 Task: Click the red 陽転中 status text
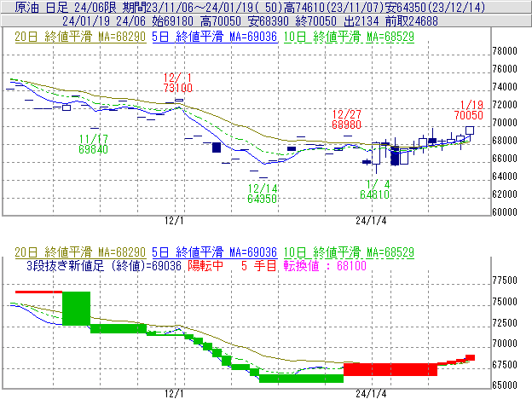tap(205, 265)
